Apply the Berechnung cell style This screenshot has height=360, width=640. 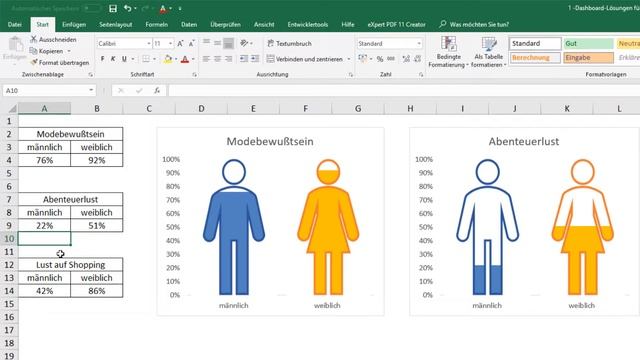tap(535, 58)
